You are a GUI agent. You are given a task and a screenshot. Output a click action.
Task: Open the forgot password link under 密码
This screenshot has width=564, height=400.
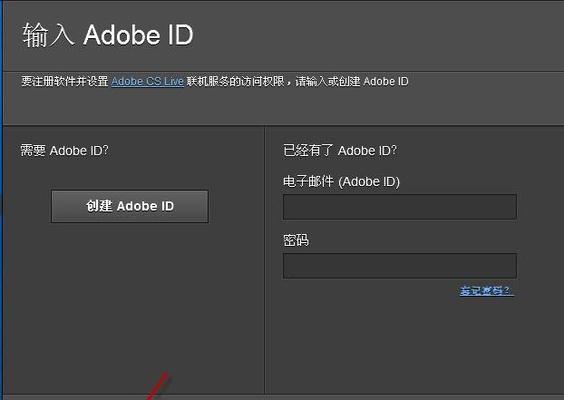486,291
